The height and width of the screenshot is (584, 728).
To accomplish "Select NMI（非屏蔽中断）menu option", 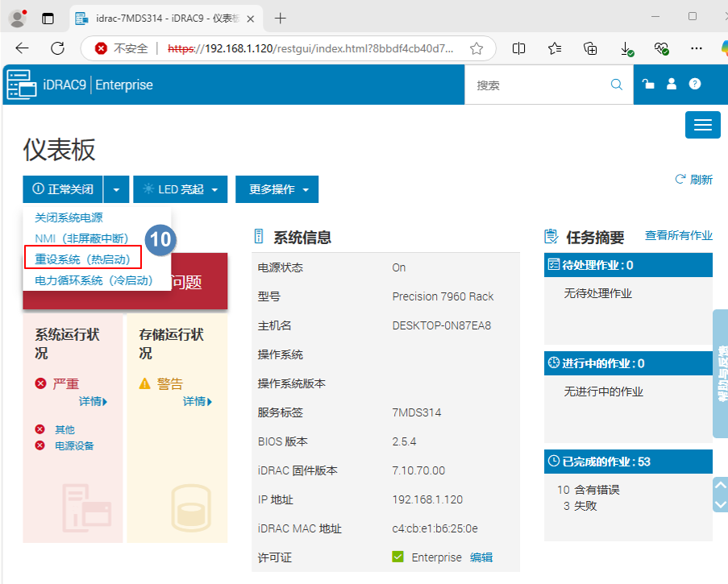I will click(x=82, y=238).
